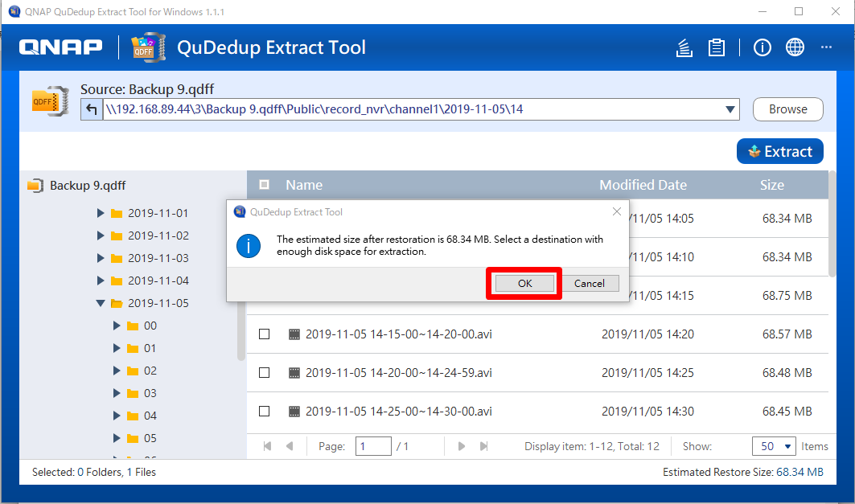
Task: Expand the 2019-11-01 folder
Action: click(101, 213)
